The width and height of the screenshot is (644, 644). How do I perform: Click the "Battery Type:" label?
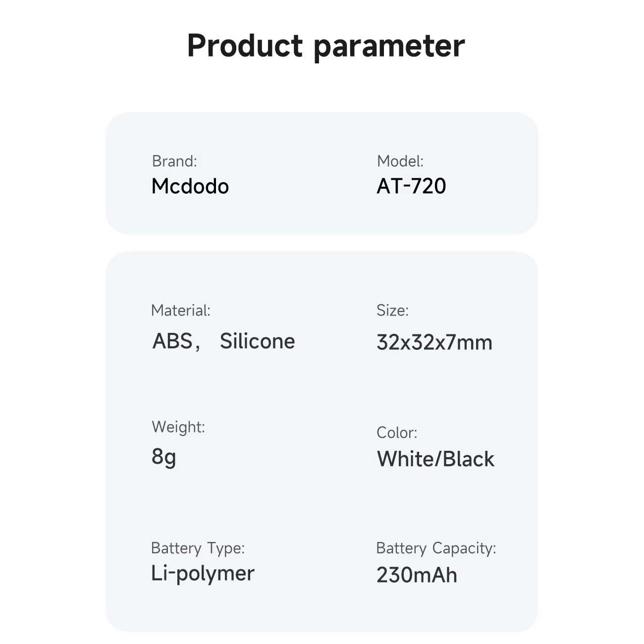click(198, 548)
